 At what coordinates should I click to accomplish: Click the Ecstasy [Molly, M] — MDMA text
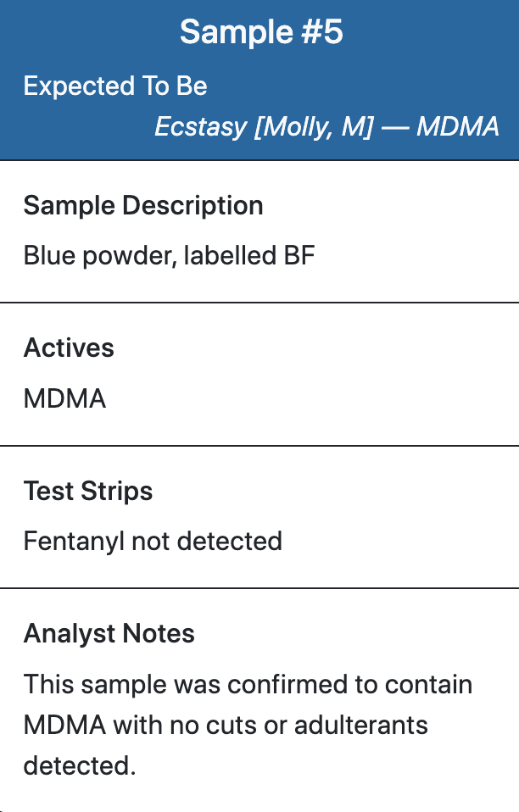coord(326,127)
